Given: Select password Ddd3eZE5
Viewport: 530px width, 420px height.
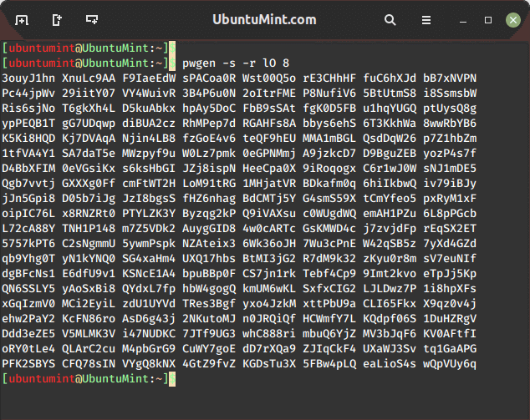Looking at the screenshot, I should coord(28,333).
